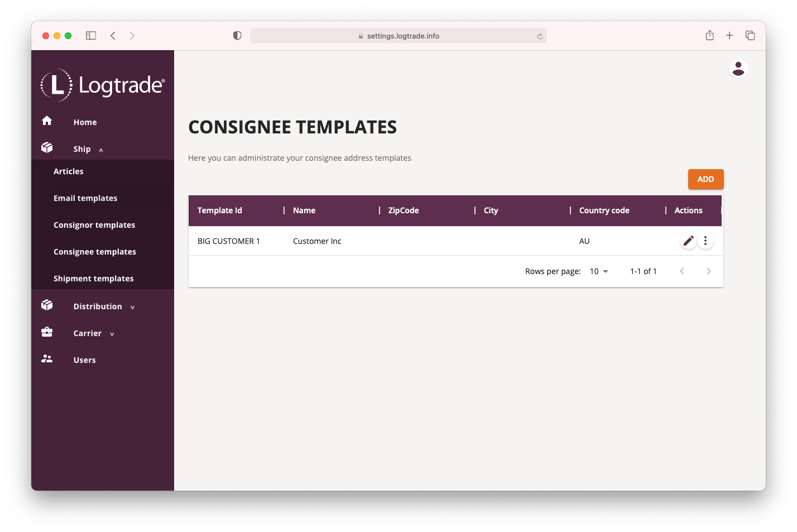Click the Rows per page label

(553, 271)
